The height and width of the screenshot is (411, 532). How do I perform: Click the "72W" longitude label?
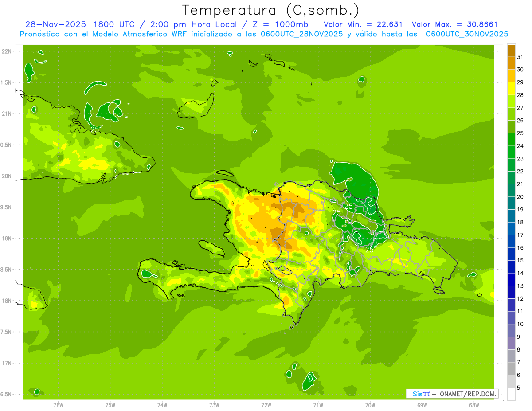(266, 405)
